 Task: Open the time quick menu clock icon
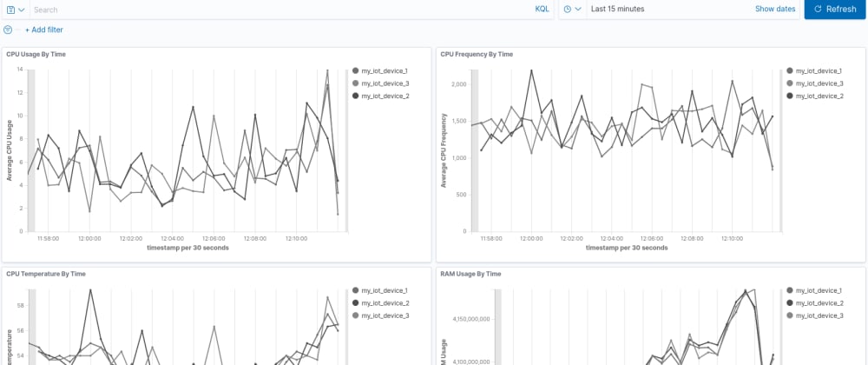click(572, 10)
